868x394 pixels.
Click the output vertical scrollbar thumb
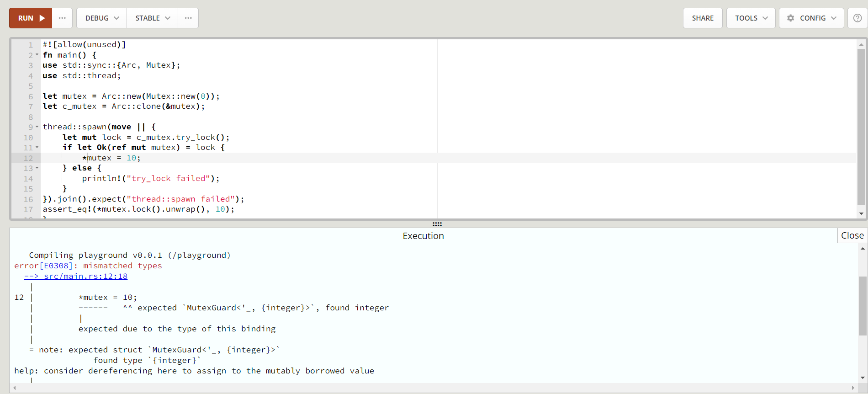tap(863, 306)
